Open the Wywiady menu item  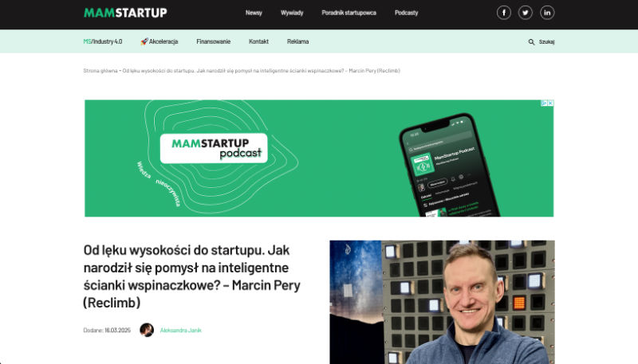(292, 13)
